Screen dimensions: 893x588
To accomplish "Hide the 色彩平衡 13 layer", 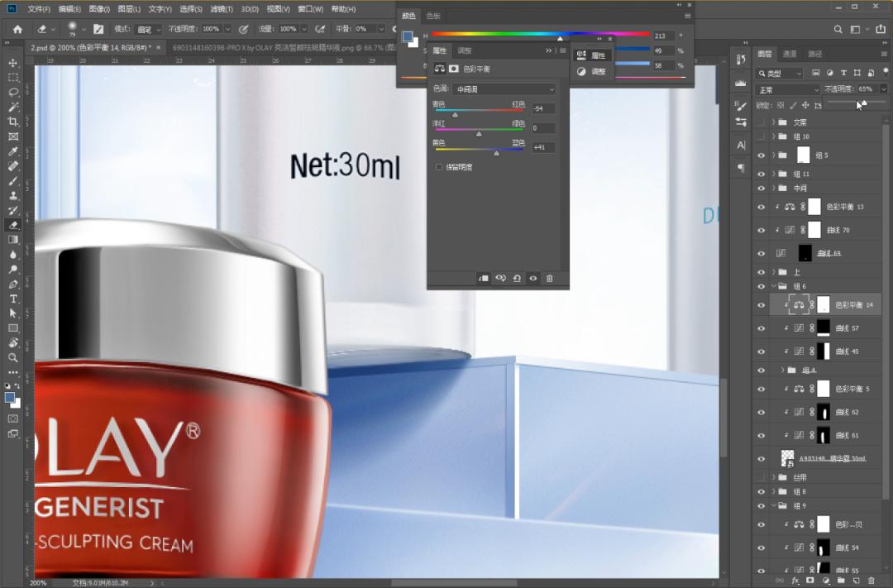I will pyautogui.click(x=762, y=207).
